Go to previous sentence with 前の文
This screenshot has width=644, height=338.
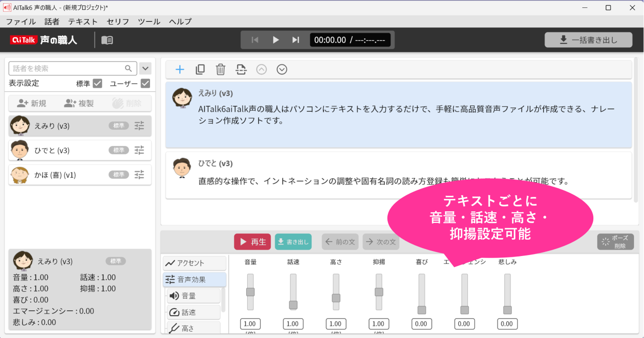click(340, 242)
